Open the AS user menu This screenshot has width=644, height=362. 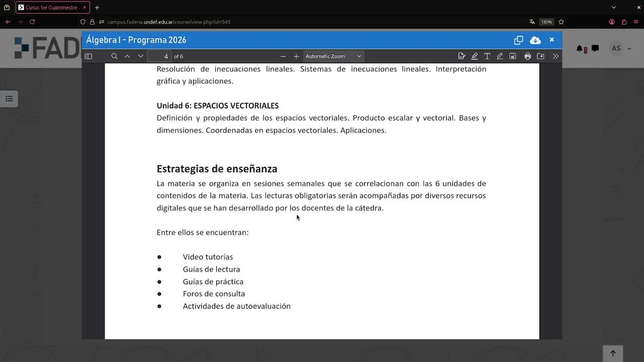click(x=621, y=48)
